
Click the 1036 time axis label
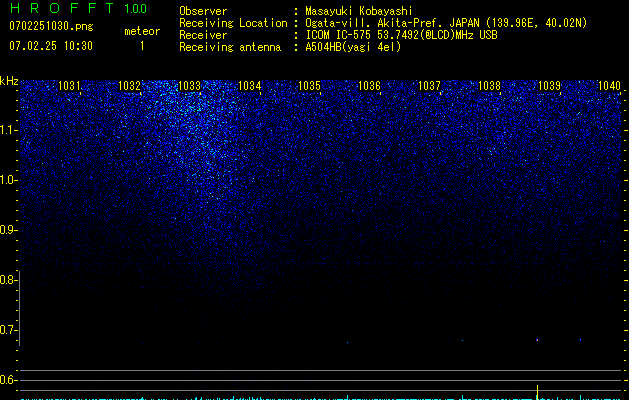pos(369,85)
